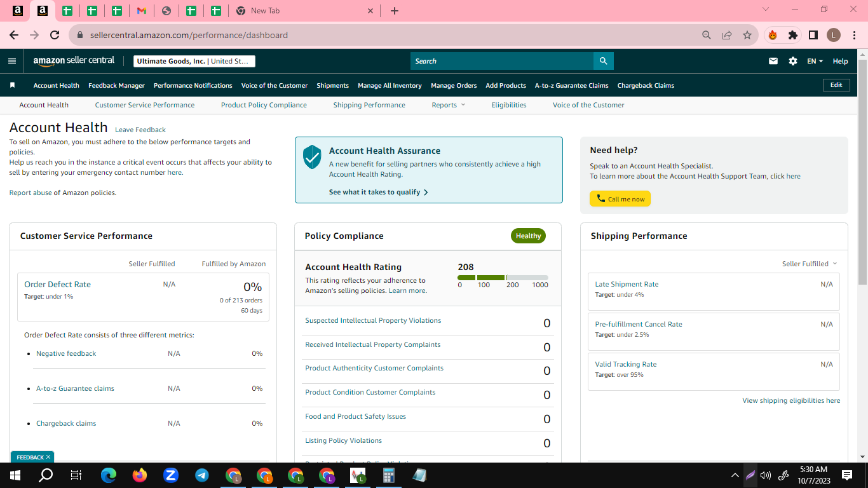The image size is (868, 488).
Task: Switch to Eligibilities tab
Action: [x=509, y=105]
